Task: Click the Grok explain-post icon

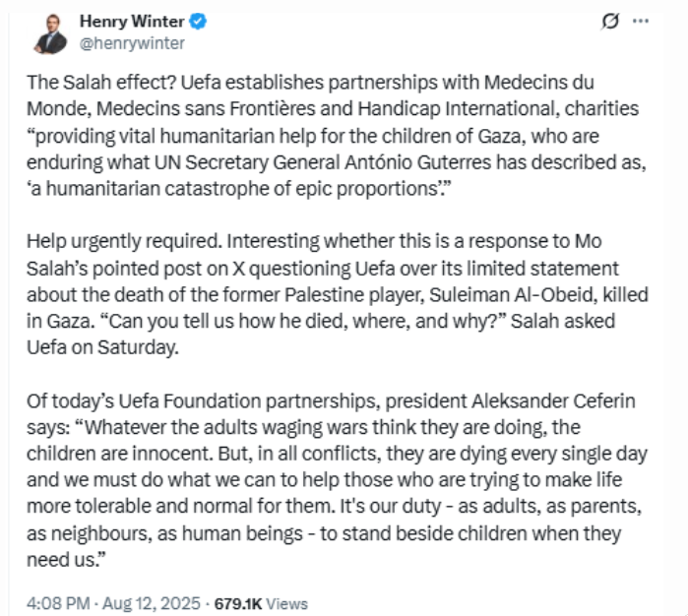Action: 610,21
